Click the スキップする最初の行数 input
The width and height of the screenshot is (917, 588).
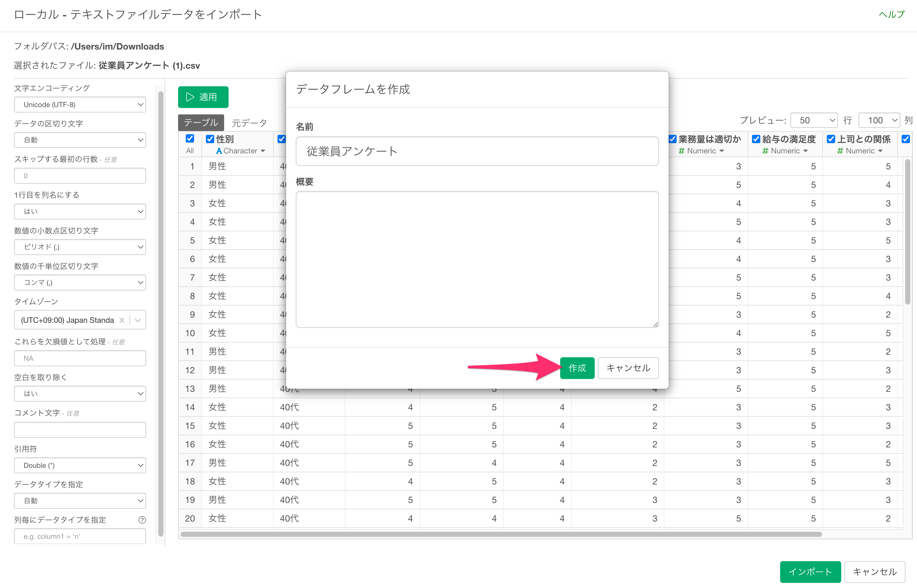pyautogui.click(x=80, y=176)
